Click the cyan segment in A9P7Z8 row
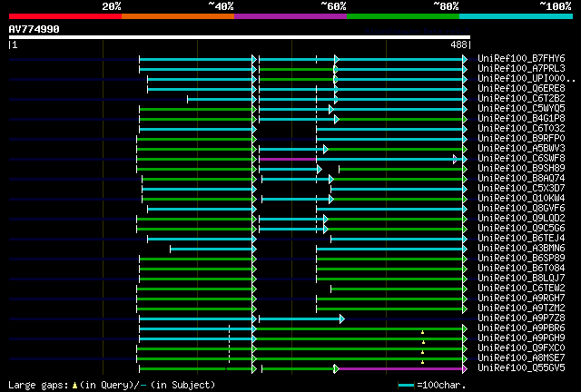Screen dimensions: 581x392 [299, 319]
